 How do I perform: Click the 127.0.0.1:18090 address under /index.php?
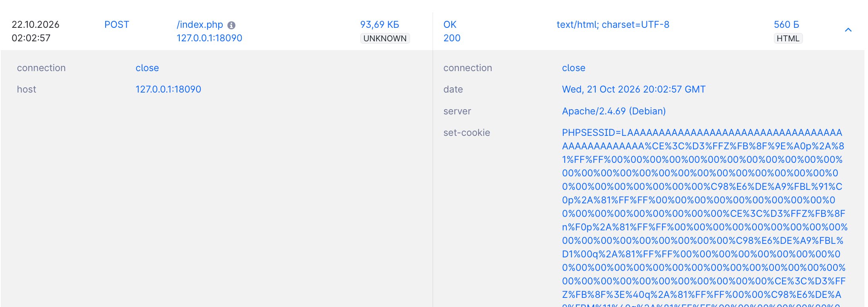point(209,38)
